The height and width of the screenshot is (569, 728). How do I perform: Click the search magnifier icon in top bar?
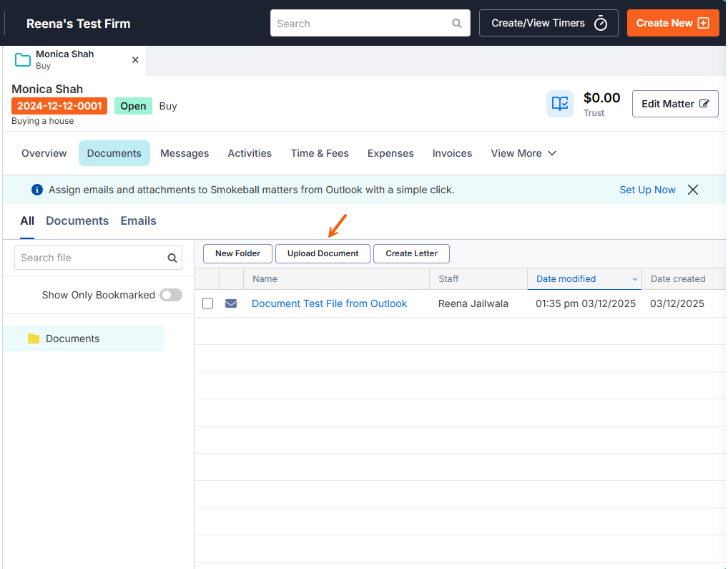click(457, 23)
